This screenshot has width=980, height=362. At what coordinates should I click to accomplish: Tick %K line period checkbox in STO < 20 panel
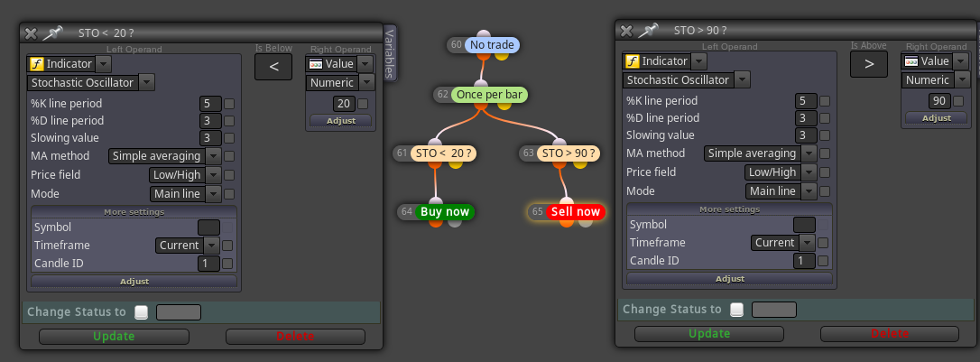click(x=229, y=104)
